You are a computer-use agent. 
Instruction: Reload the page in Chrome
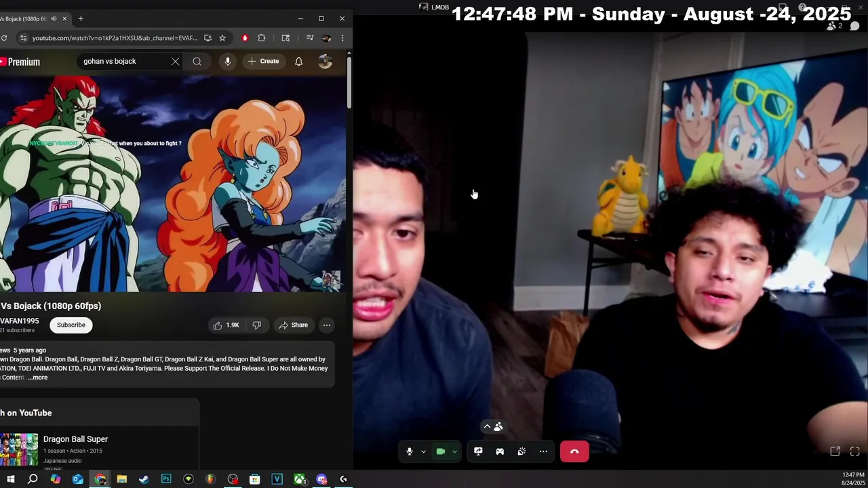(4, 38)
